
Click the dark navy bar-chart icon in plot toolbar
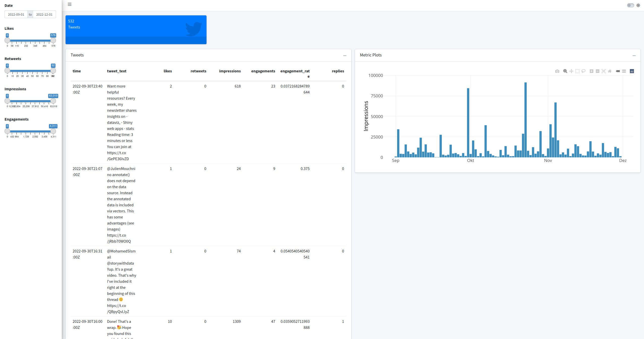tap(632, 71)
